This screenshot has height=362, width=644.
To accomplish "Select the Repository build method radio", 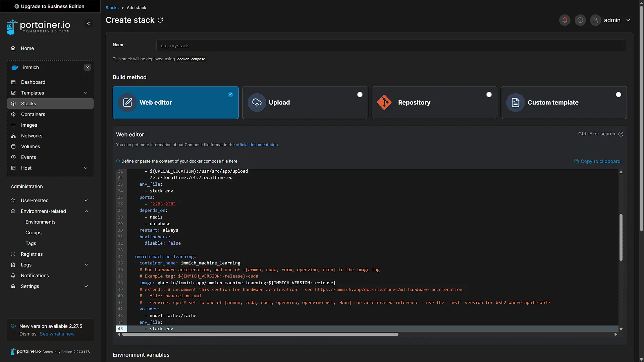I will pos(489,95).
